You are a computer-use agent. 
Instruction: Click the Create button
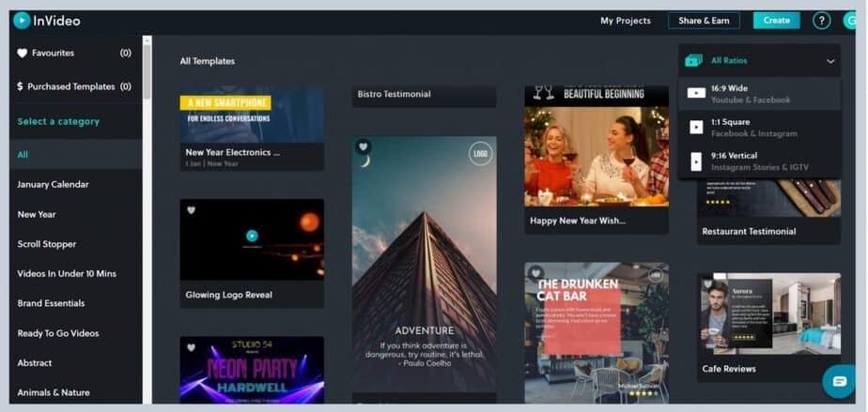point(776,21)
